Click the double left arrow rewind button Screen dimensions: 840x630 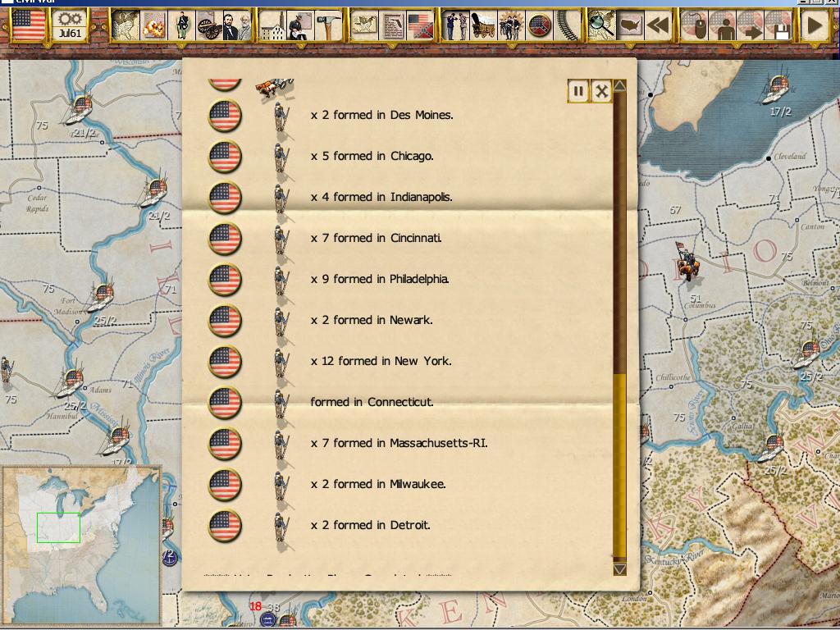pos(658,25)
